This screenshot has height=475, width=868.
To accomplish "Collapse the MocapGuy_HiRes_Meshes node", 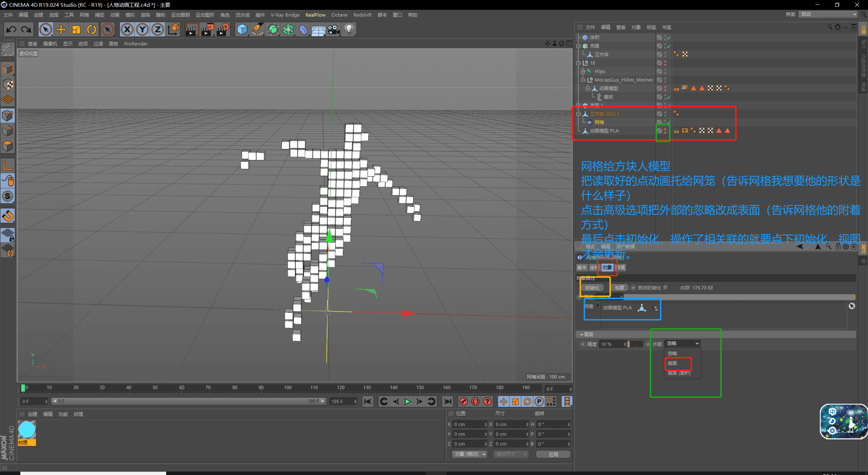I will [583, 80].
